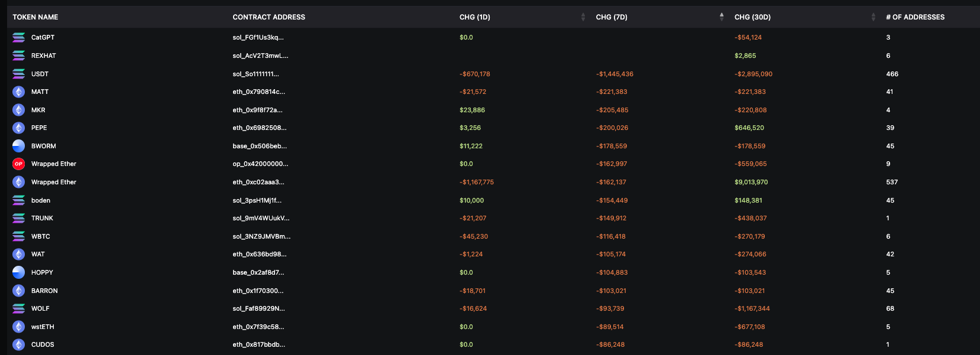This screenshot has width=980, height=355.
Task: Select contract address eth_0x790814c...
Action: coord(258,92)
